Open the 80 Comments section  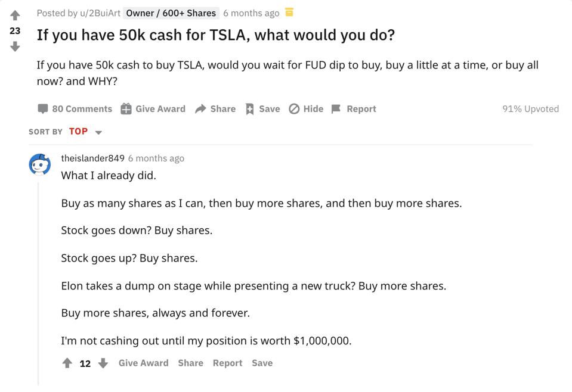tap(75, 109)
